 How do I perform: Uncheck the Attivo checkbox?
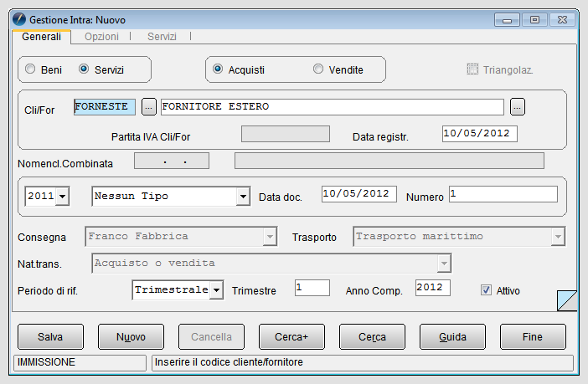coord(486,290)
